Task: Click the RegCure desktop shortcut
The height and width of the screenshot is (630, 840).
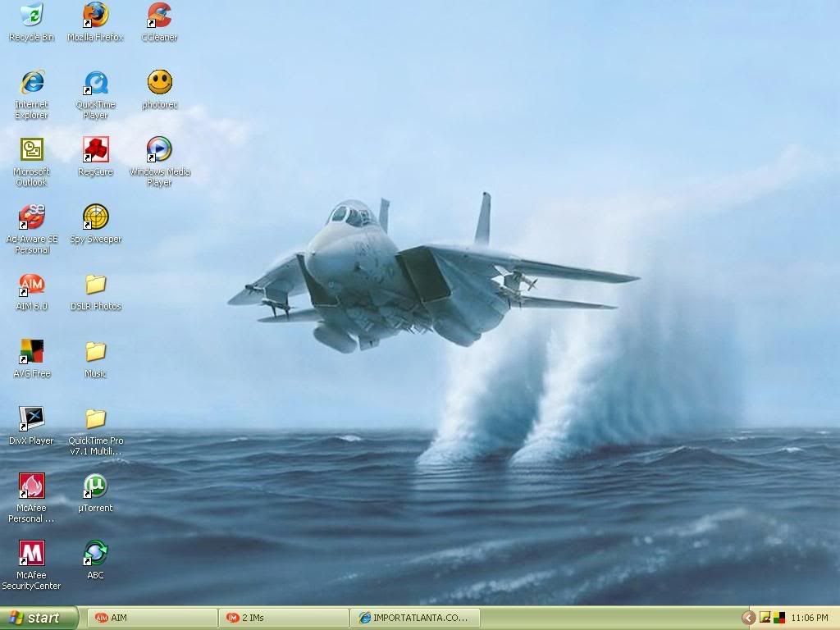Action: coord(95,150)
